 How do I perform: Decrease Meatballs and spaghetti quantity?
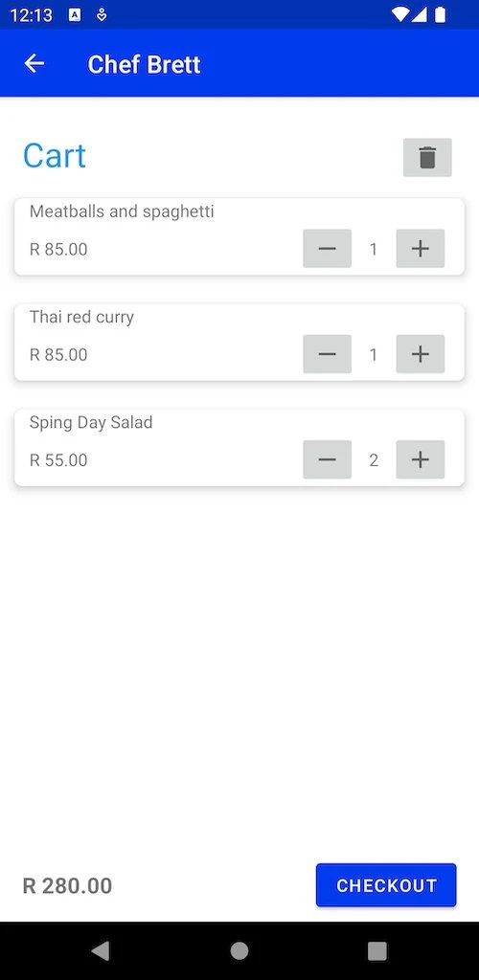tap(327, 249)
